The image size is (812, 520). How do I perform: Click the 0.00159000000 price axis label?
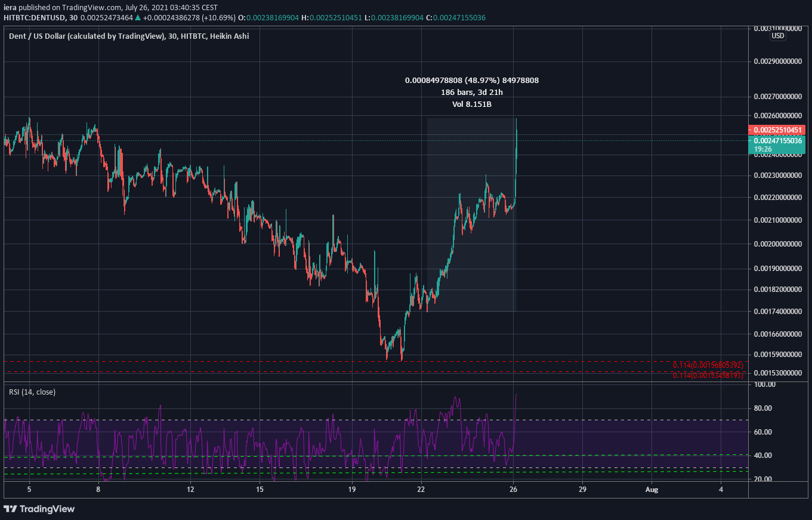click(x=778, y=355)
